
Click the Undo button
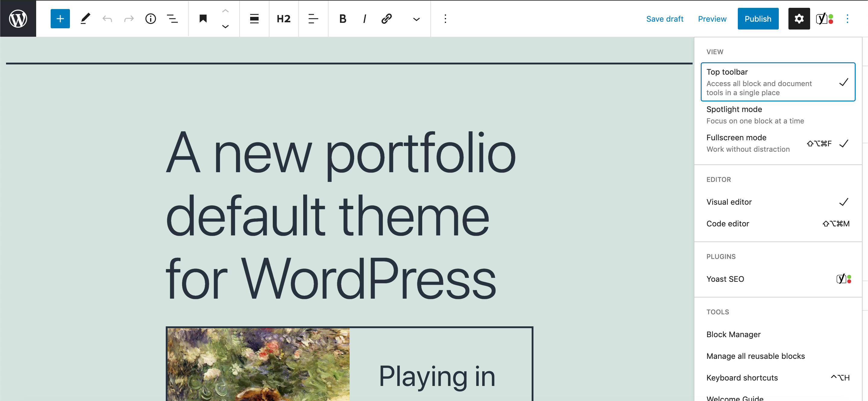point(107,19)
